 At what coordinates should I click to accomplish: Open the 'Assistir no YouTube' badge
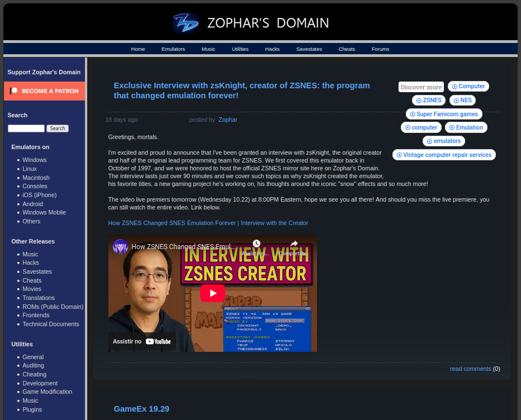142,341
